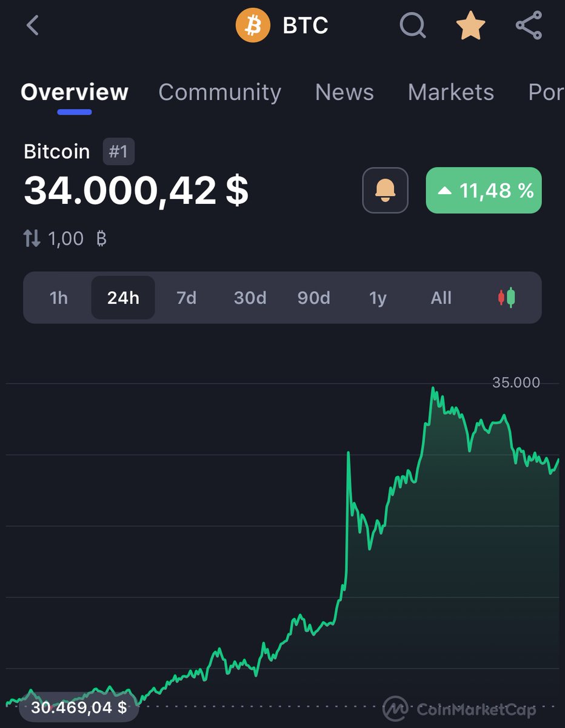
Task: Open the Markets tab
Action: 451,92
